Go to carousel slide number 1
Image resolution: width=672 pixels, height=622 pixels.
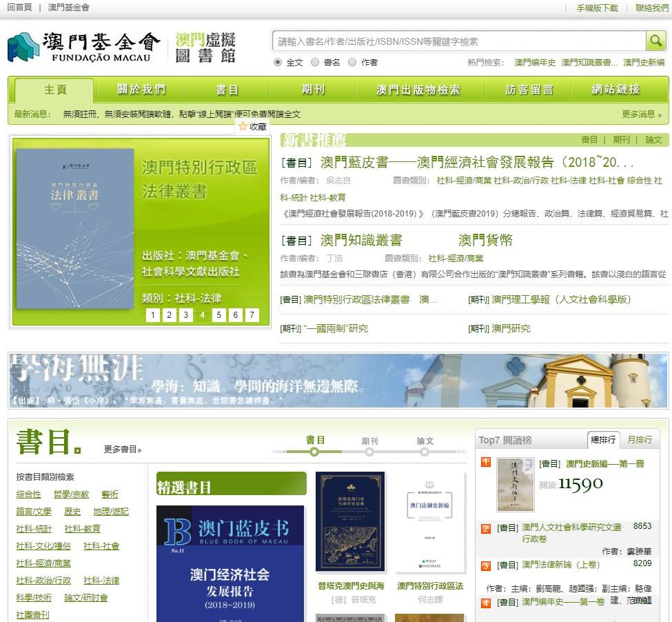pos(153,315)
